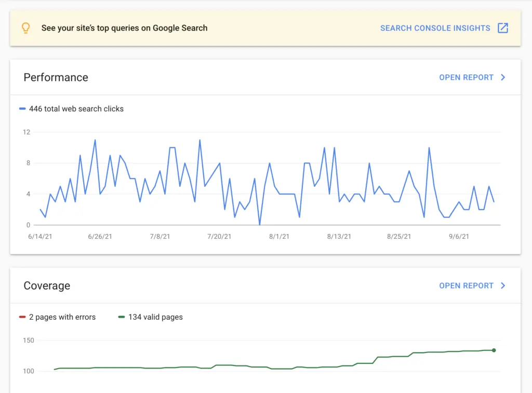The height and width of the screenshot is (393, 532).
Task: Click the 7/20/21 date axis label
Action: pos(220,237)
